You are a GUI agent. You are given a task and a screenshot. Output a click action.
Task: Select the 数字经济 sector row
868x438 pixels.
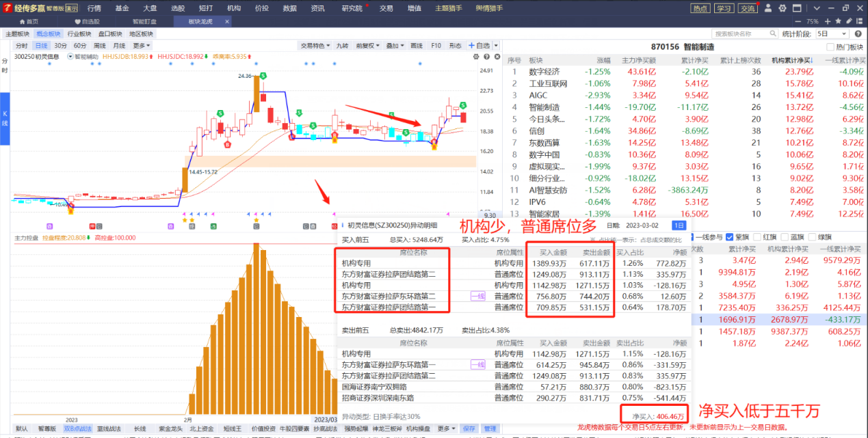[685, 72]
